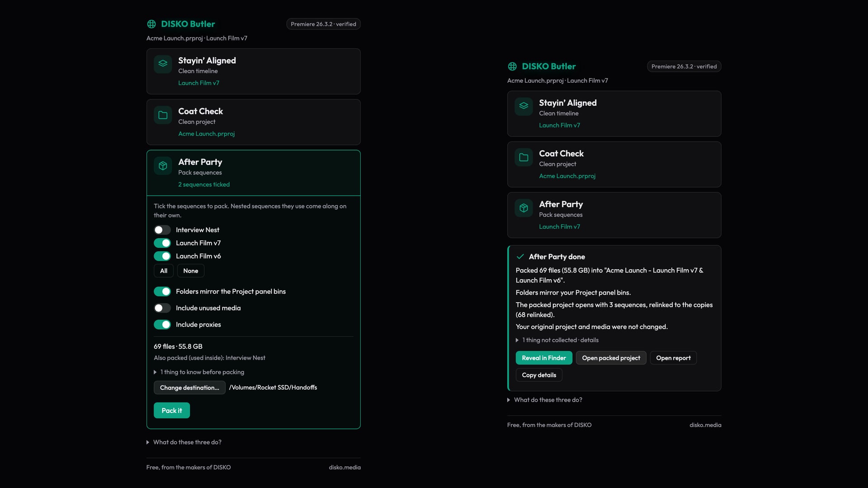The width and height of the screenshot is (868, 488).
Task: Click the Coat Check folder icon in right panel
Action: pos(524,157)
